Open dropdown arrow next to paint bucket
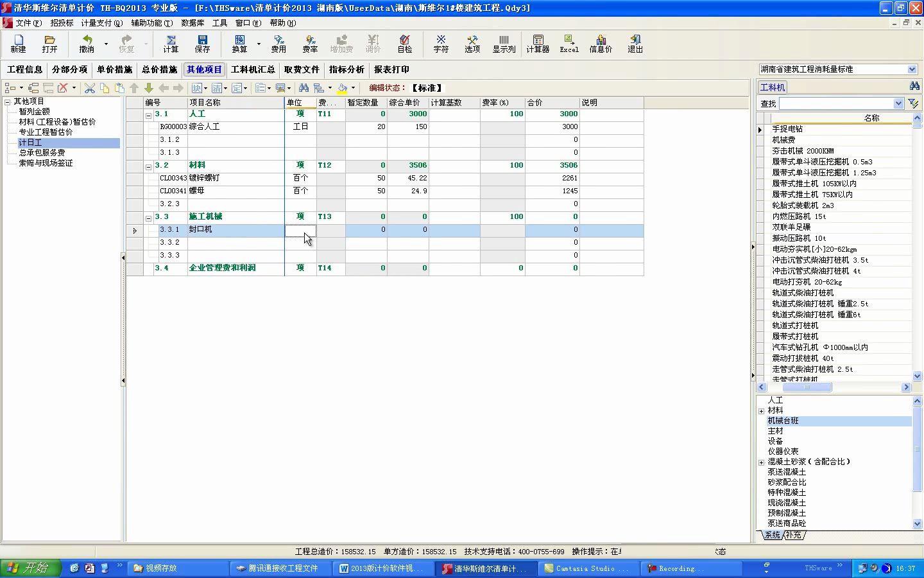Image resolution: width=924 pixels, height=578 pixels. click(x=353, y=88)
